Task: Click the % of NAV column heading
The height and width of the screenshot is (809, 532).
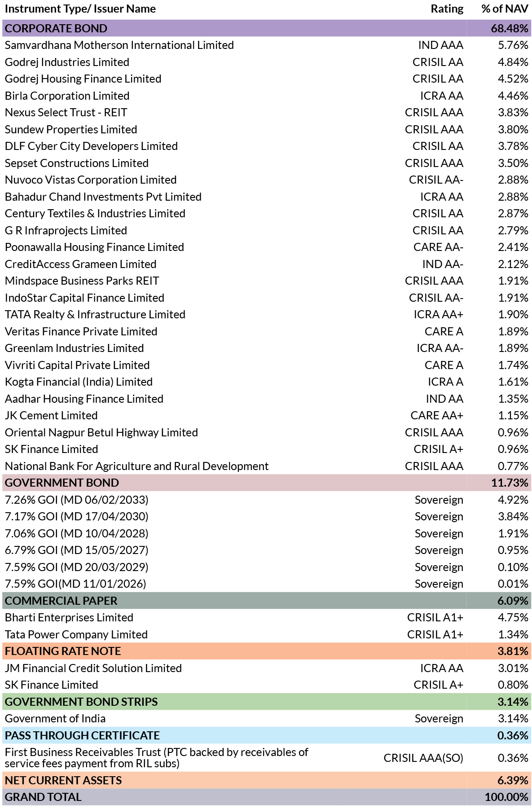Action: click(x=505, y=9)
